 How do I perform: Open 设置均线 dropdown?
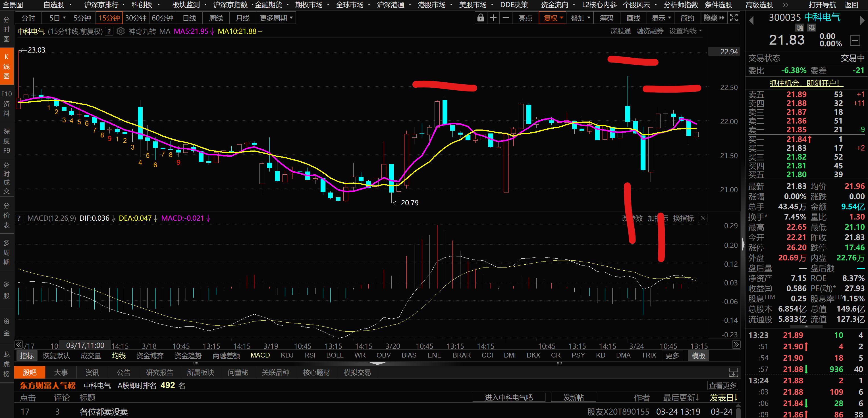click(685, 31)
